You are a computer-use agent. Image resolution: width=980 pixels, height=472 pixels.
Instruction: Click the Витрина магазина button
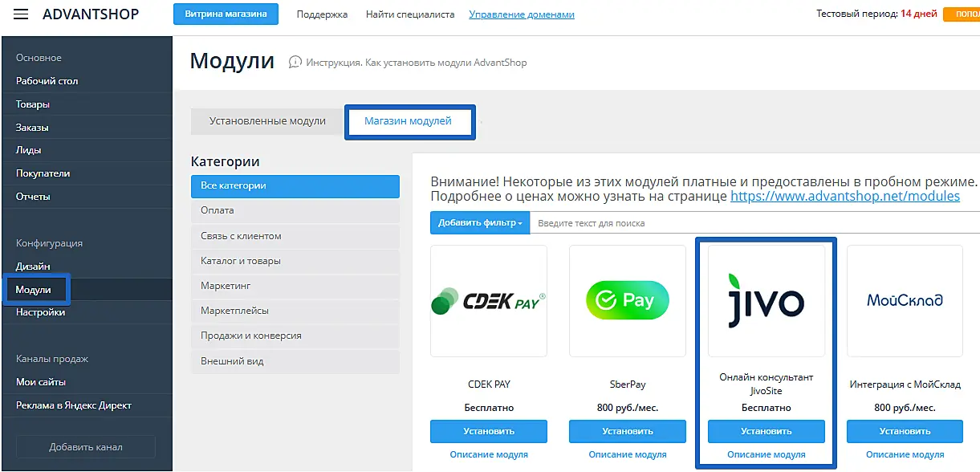coord(226,14)
